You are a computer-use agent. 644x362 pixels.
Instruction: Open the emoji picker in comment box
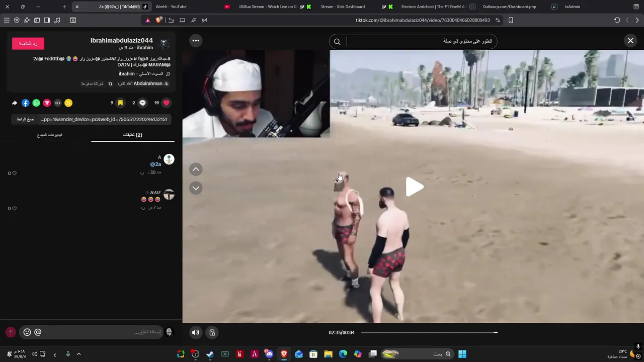(27, 332)
